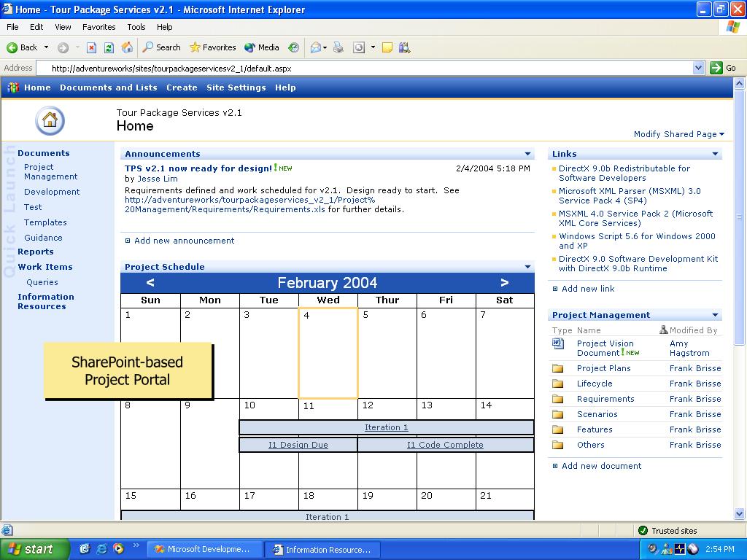The width and height of the screenshot is (747, 560).
Task: Click the folder icon for Project Plans
Action: pos(557,368)
